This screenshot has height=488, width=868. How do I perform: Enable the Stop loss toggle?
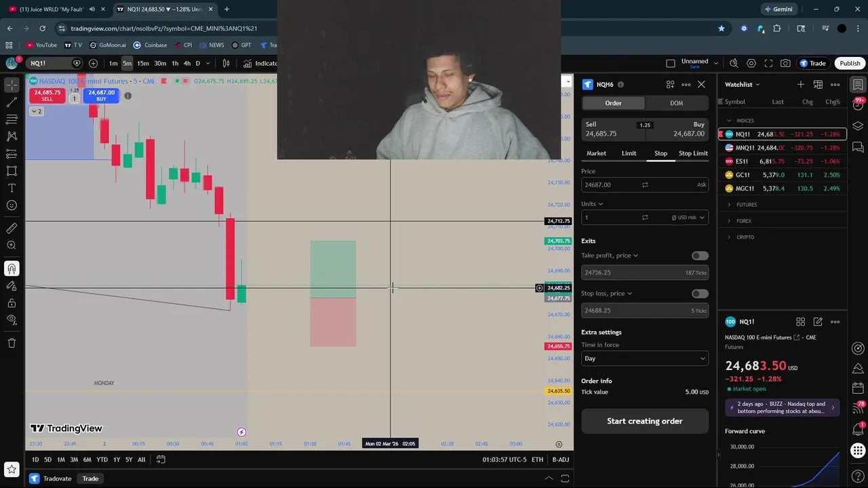[x=700, y=293]
